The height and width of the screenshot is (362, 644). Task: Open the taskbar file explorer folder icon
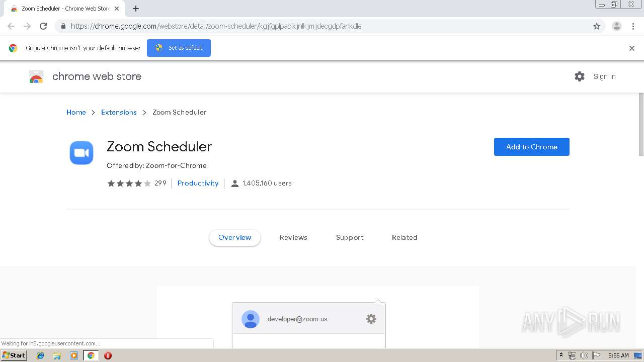tap(57, 355)
